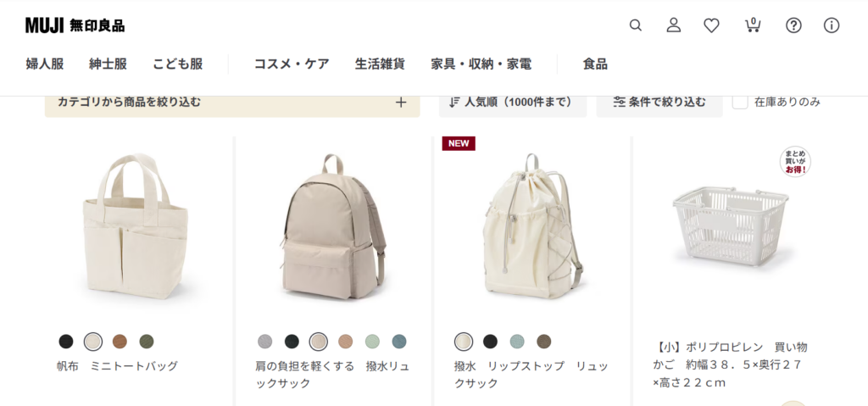The image size is (868, 406).
Task: Open the 生活雑貨 menu item
Action: tap(380, 64)
